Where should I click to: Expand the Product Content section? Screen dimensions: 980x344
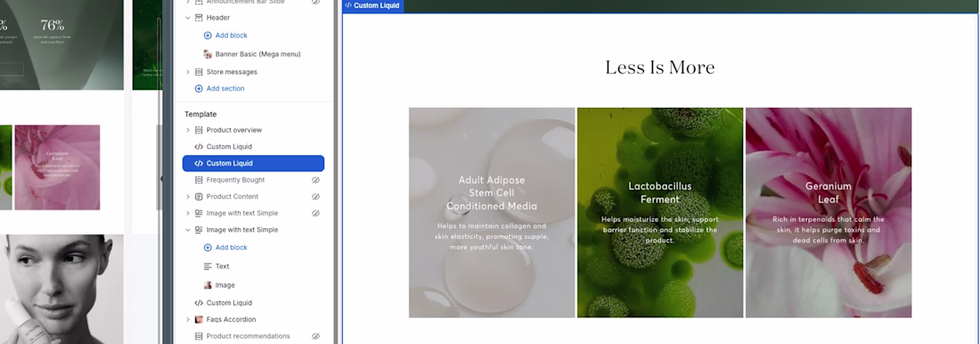[x=187, y=196]
